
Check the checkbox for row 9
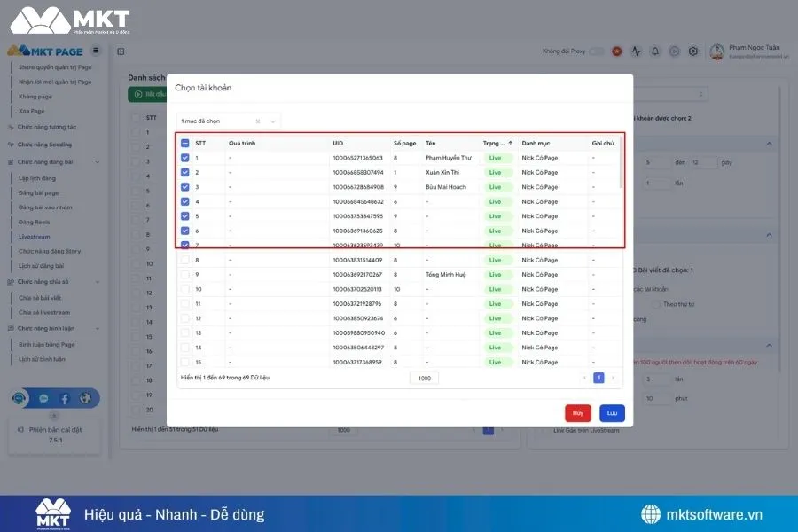(x=185, y=275)
